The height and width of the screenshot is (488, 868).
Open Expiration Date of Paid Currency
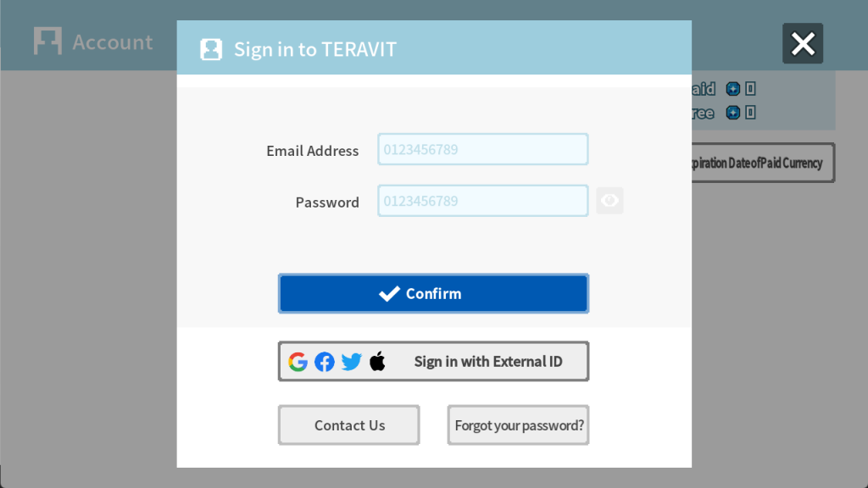pos(763,163)
